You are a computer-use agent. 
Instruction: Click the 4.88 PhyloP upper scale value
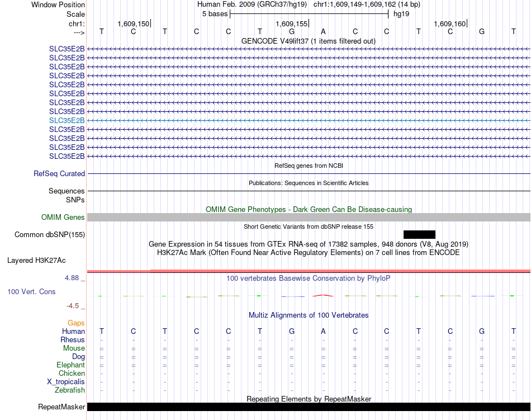pos(72,278)
